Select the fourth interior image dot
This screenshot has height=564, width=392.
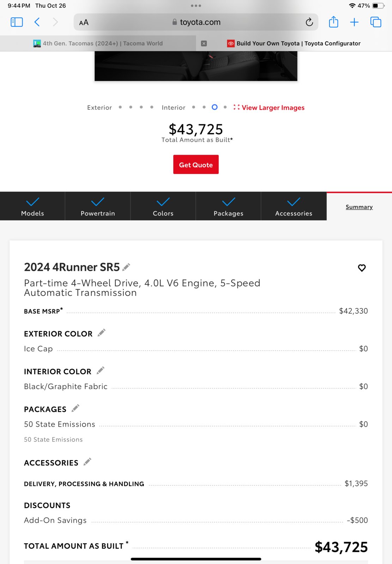[x=225, y=107]
